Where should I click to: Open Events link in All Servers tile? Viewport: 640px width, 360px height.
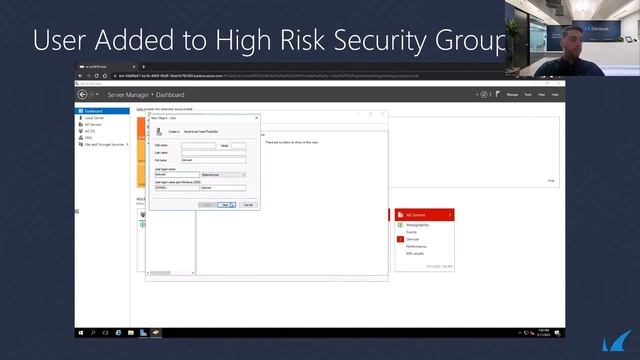[x=411, y=232]
